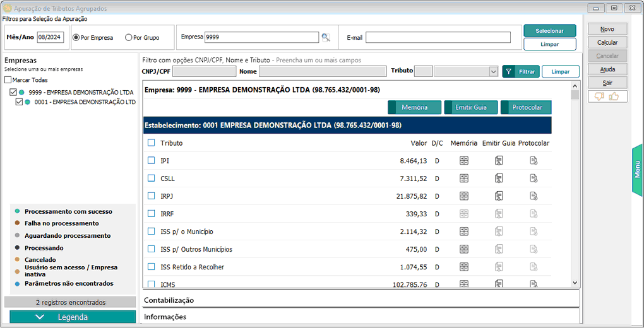This screenshot has height=328, width=644.
Task: Check the Tributo header select-all checkbox
Action: 151,143
